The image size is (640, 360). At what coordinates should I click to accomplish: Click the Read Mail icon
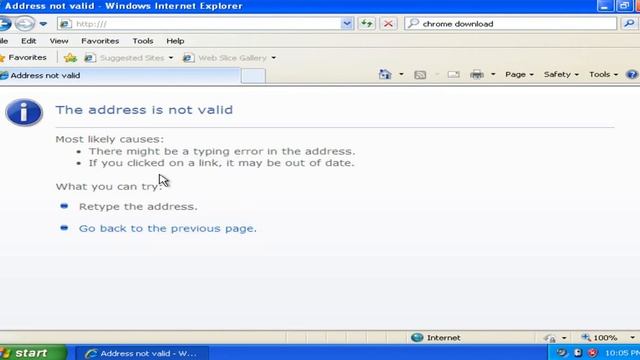pos(453,75)
